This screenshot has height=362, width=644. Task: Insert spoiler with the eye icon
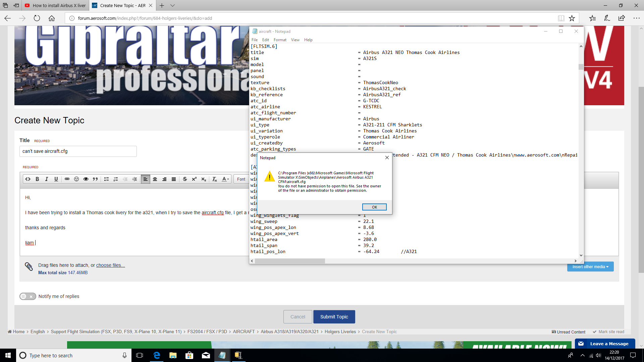(86, 179)
